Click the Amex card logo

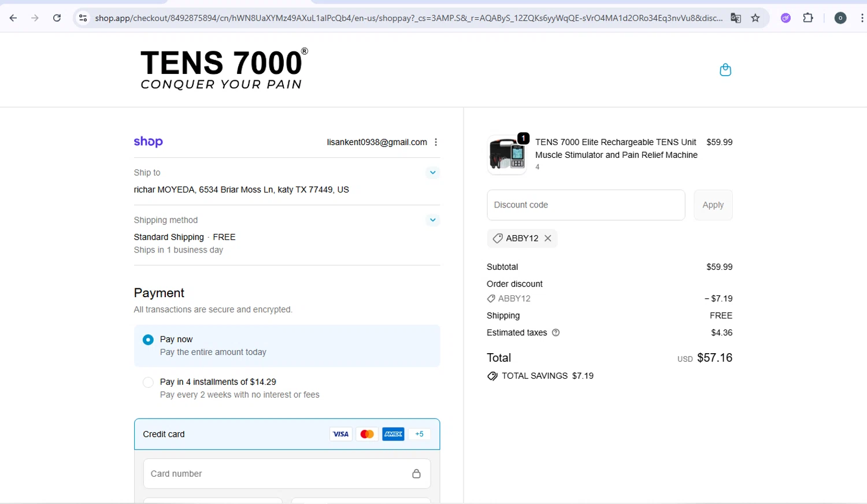[x=393, y=434]
